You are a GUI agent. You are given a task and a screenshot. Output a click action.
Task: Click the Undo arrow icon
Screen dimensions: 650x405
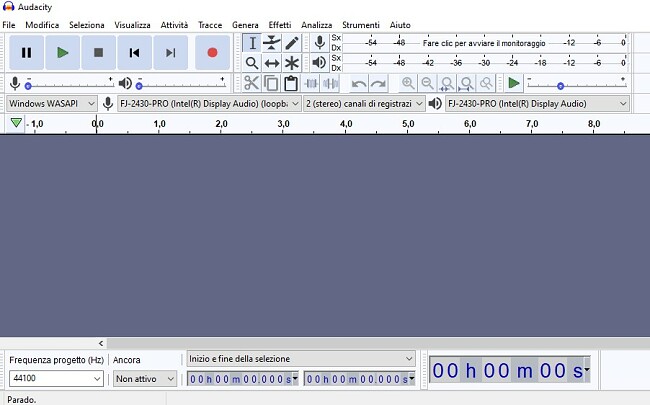point(359,84)
